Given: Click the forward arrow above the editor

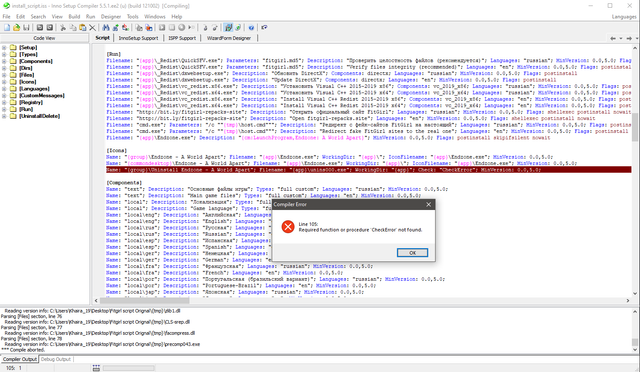Looking at the screenshot, I should tap(629, 38).
